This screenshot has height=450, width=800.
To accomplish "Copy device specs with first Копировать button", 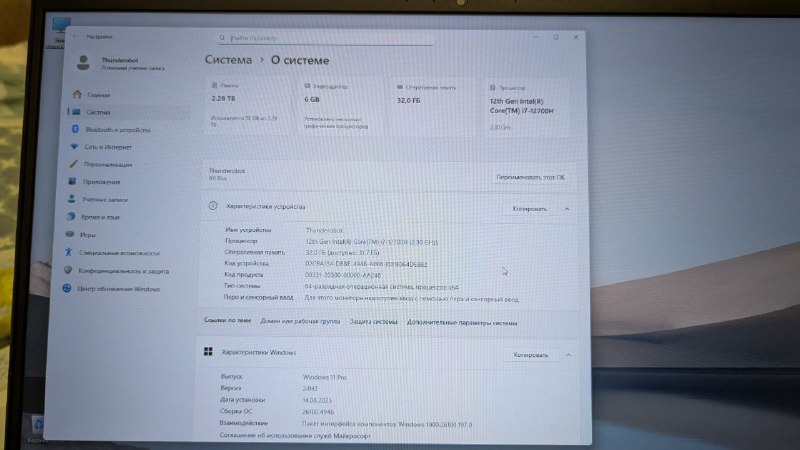I will click(529, 209).
